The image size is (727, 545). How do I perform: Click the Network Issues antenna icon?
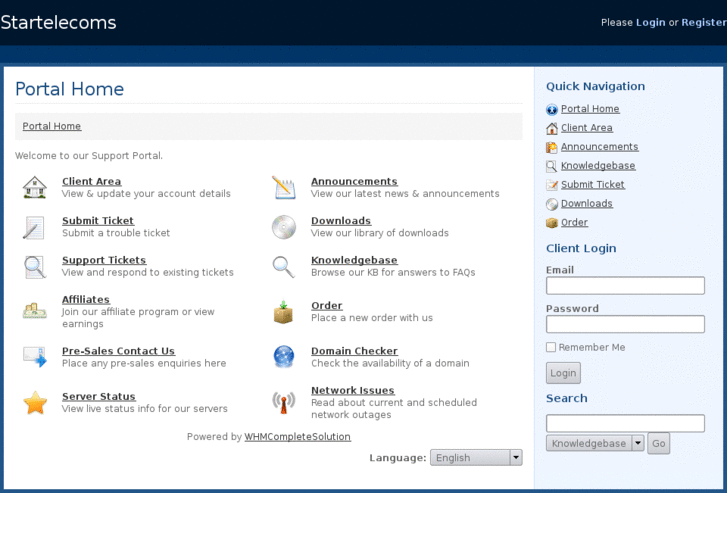(284, 402)
